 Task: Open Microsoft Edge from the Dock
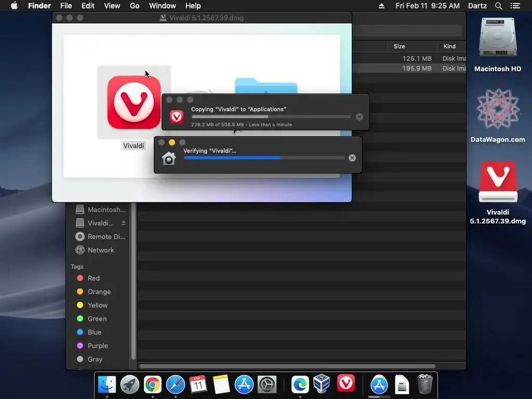pyautogui.click(x=300, y=385)
